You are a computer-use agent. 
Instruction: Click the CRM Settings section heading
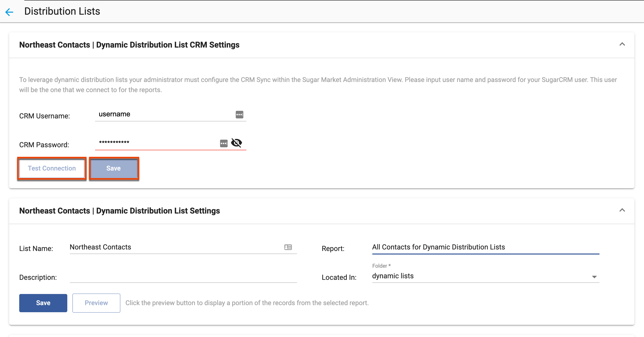tap(129, 45)
